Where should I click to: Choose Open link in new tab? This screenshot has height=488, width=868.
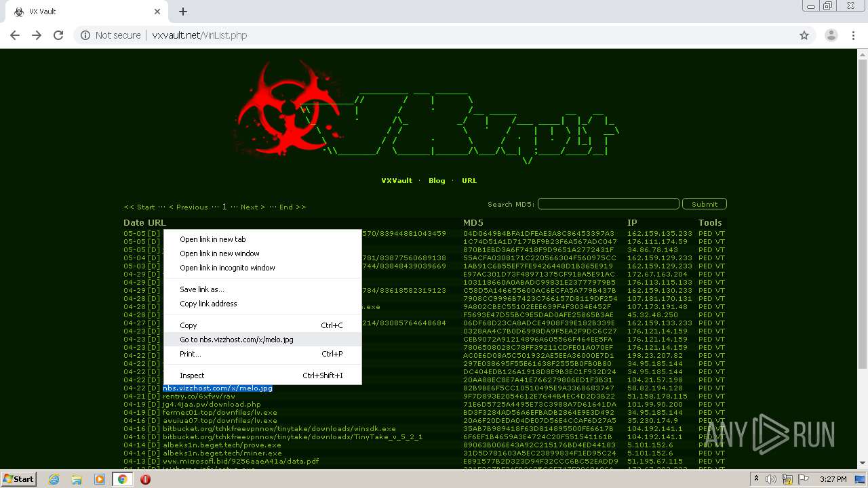[x=262, y=239]
